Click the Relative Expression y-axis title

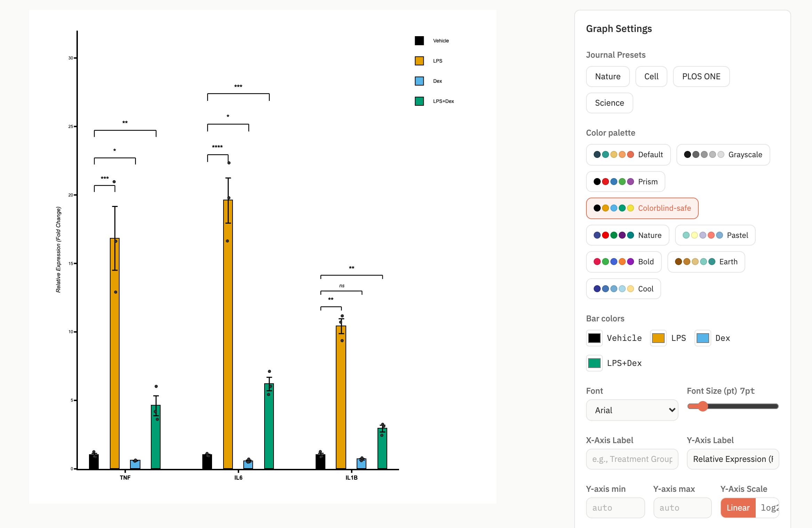tap(58, 249)
